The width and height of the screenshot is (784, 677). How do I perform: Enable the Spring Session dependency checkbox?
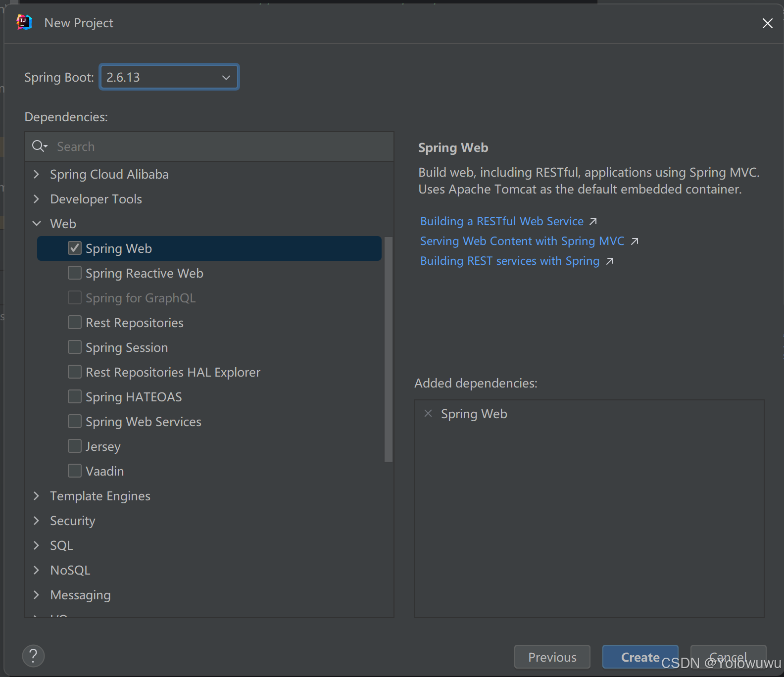pyautogui.click(x=75, y=347)
